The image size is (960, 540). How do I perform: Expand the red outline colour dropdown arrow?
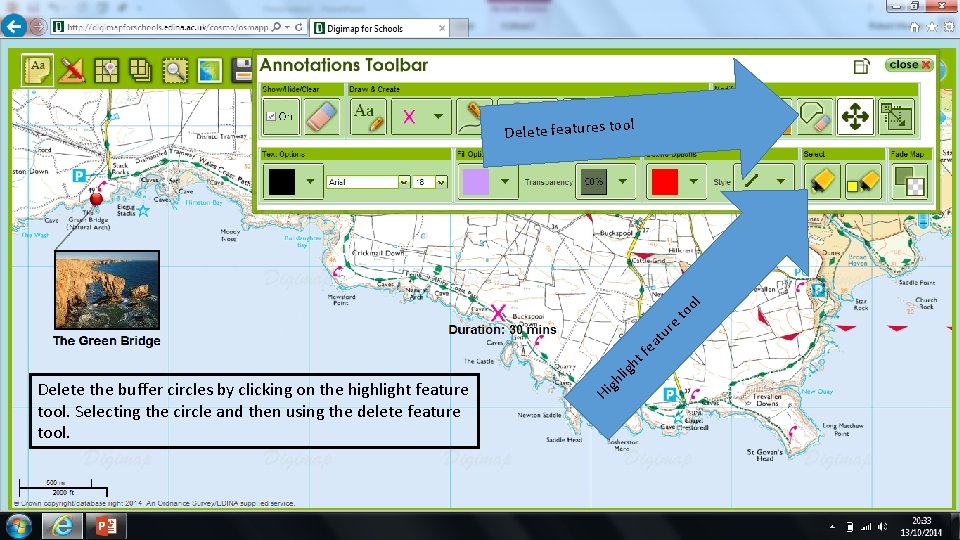point(694,181)
